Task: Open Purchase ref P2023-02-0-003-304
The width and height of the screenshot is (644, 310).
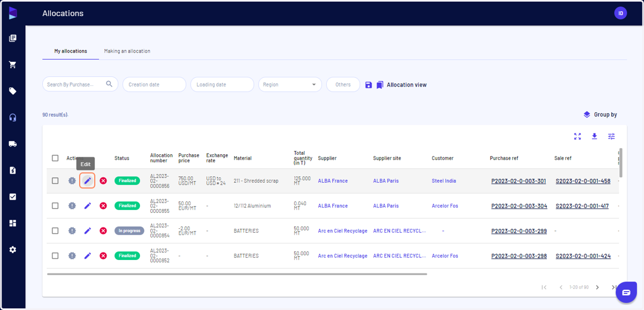Action: pyautogui.click(x=519, y=206)
